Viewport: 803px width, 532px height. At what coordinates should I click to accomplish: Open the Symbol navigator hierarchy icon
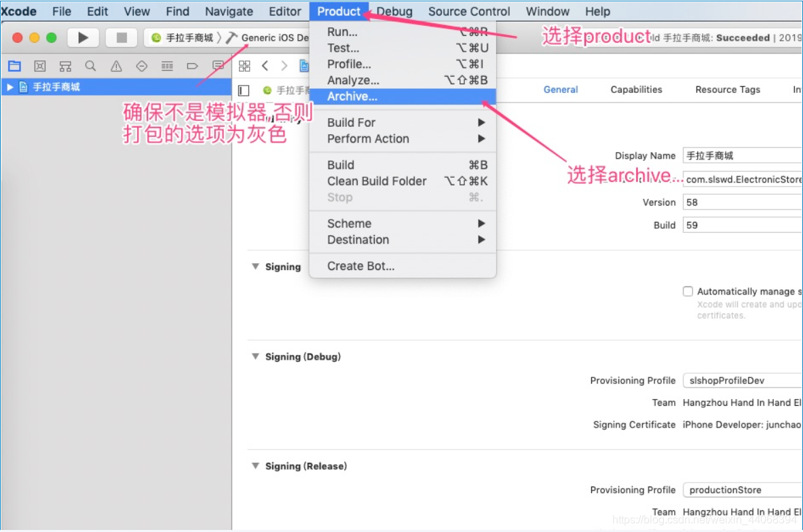[65, 66]
